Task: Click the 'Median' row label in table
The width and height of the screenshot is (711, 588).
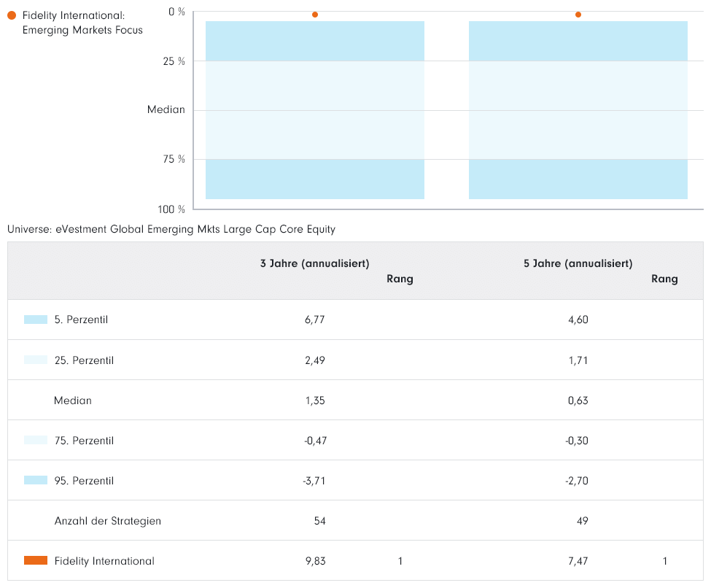Action: click(x=72, y=401)
